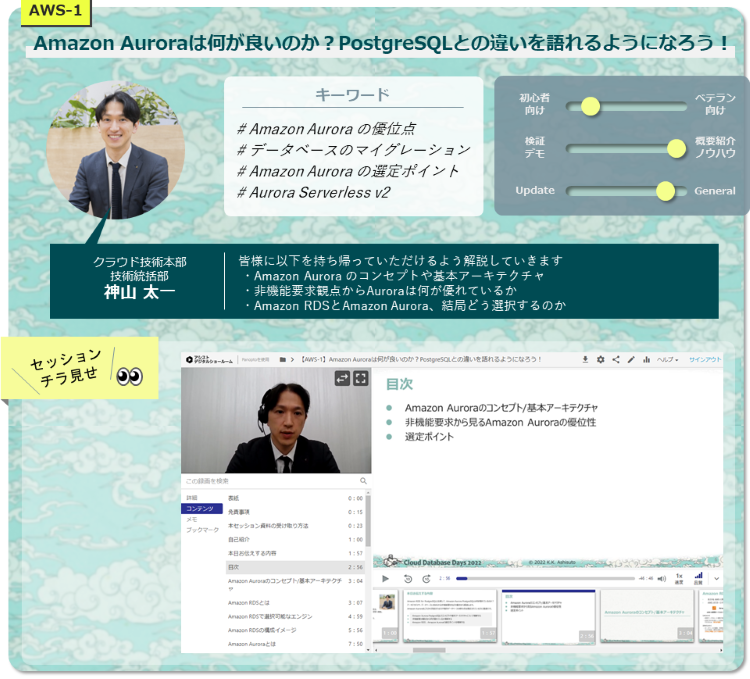Open the 1x playback speed selector
Viewport: 750px width, 679px height.
[679, 577]
